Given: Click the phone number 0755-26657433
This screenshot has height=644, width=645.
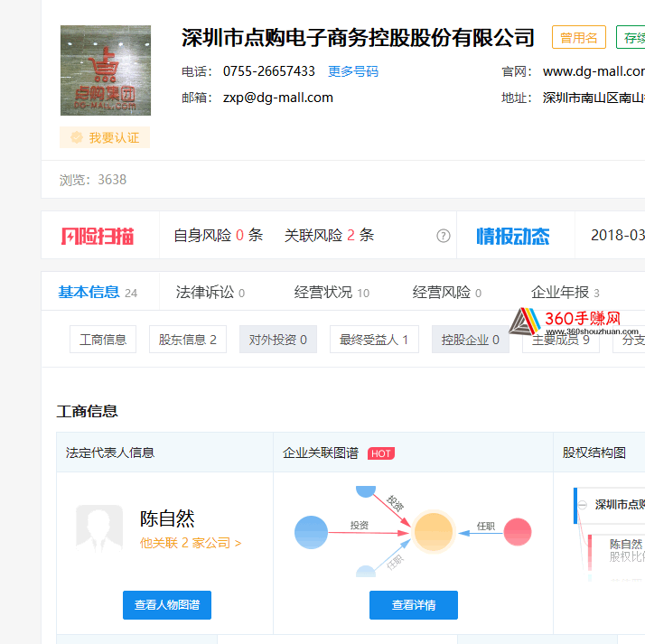Looking at the screenshot, I should click(269, 71).
